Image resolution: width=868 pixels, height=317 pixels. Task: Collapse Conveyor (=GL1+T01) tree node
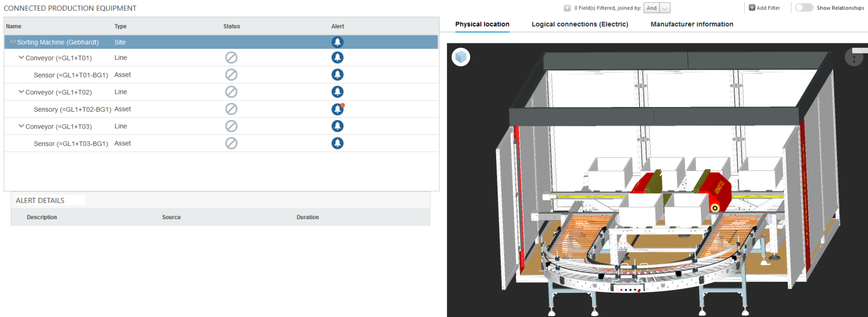click(x=21, y=57)
